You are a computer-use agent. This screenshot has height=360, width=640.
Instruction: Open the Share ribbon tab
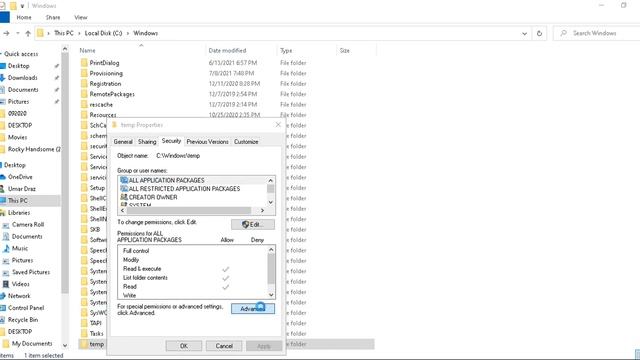(53, 18)
